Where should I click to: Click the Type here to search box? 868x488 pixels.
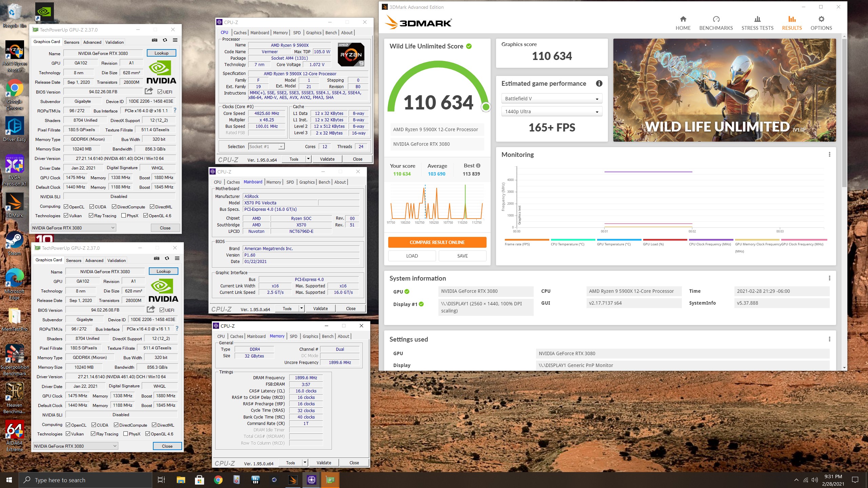click(x=85, y=480)
